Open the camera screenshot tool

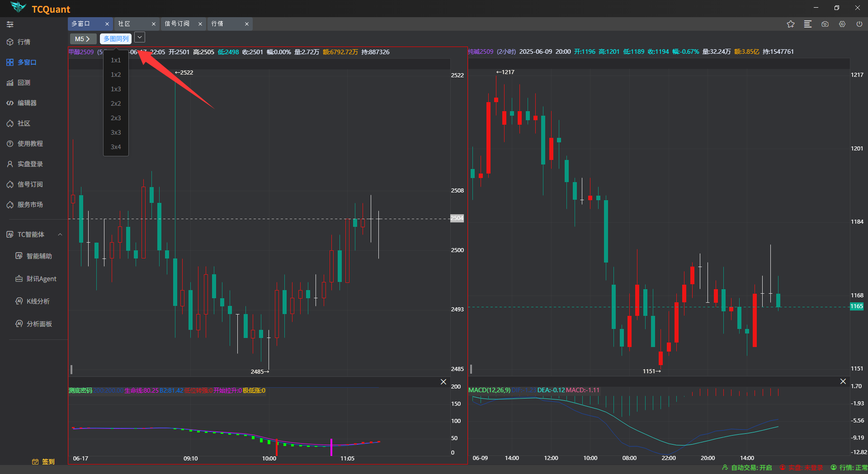coord(825,24)
